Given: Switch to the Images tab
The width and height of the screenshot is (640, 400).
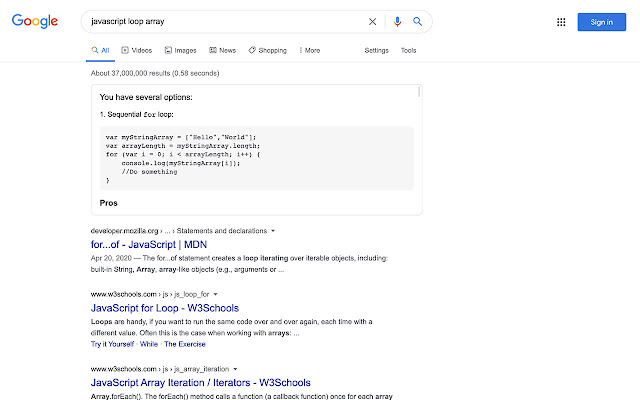Looking at the screenshot, I should point(180,51).
